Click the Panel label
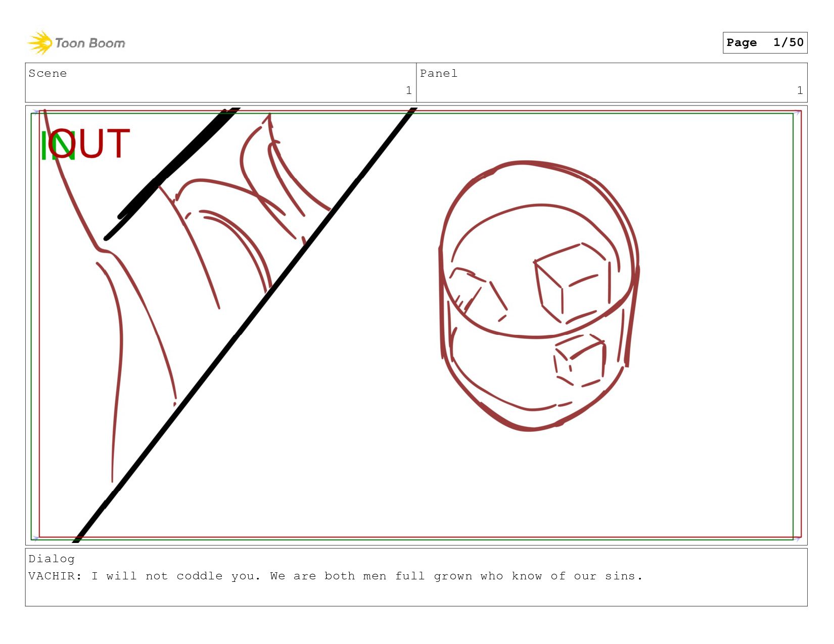This screenshot has height=644, width=834. (439, 73)
